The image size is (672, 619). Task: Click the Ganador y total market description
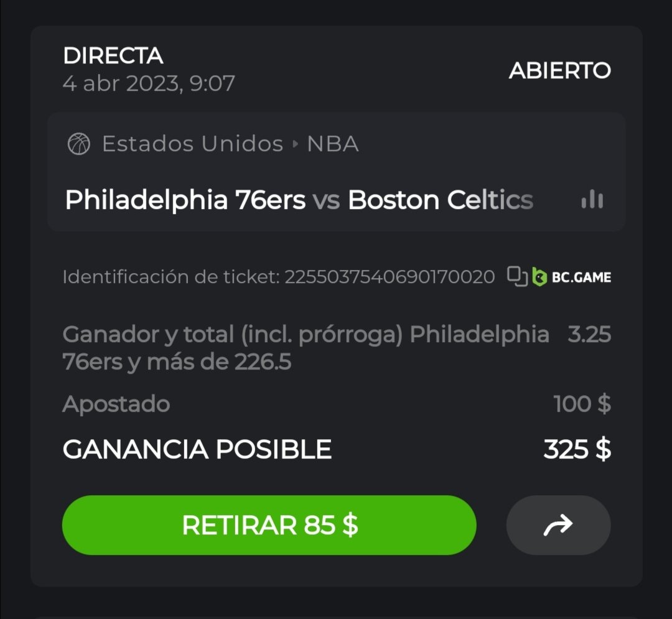click(x=306, y=348)
